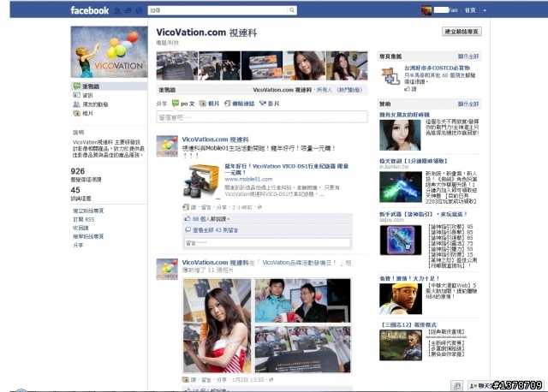Click the create page button at top right

(462, 32)
